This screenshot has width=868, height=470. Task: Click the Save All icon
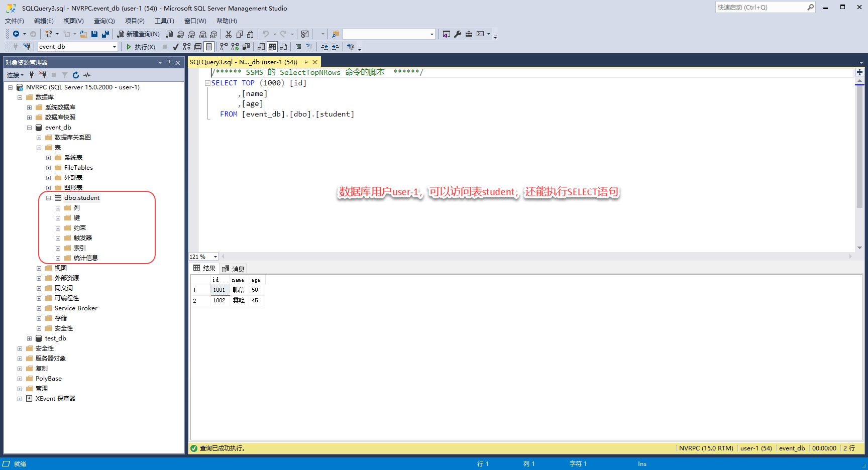point(105,34)
